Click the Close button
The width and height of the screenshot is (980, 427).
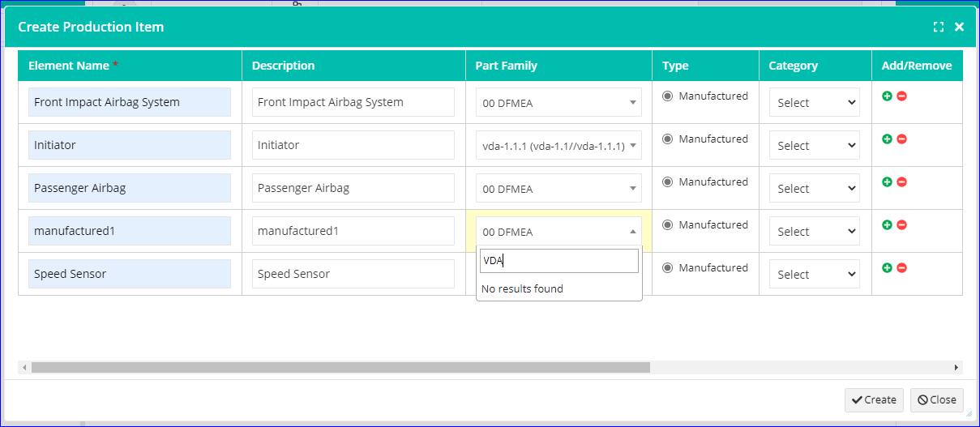tap(937, 399)
